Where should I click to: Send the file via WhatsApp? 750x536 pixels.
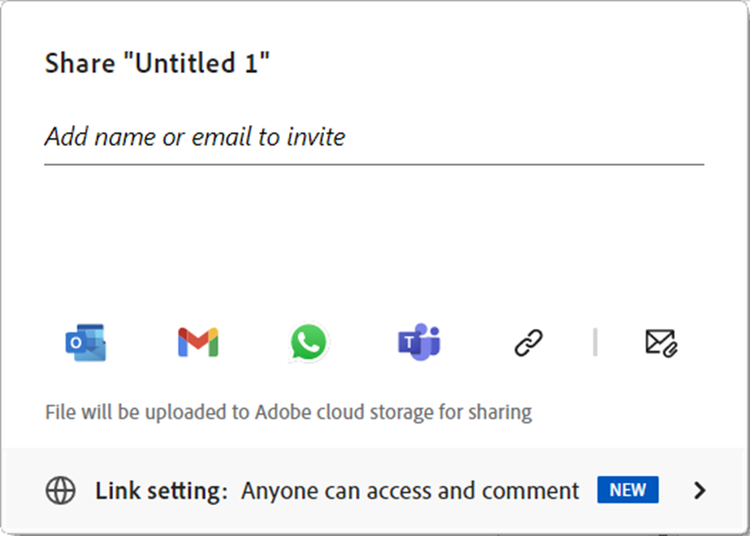[x=308, y=343]
